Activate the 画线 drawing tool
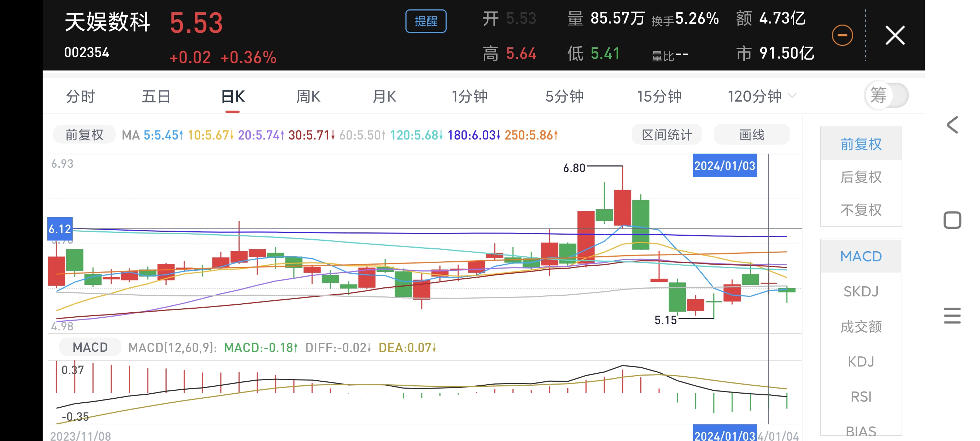Image resolution: width=980 pixels, height=441 pixels. 751,135
